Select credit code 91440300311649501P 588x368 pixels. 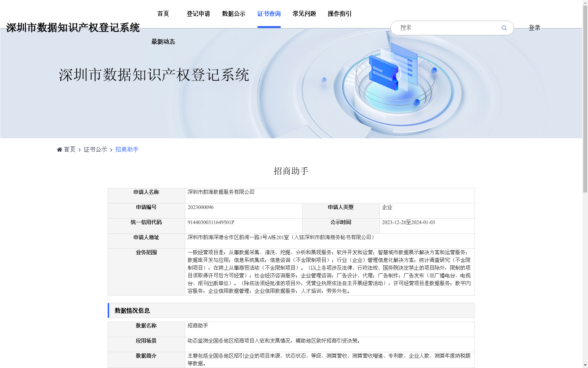click(211, 222)
